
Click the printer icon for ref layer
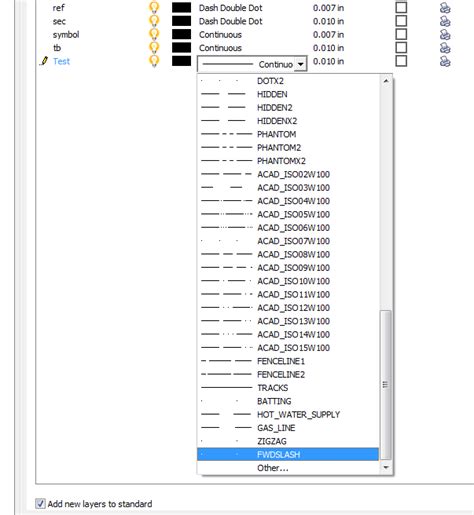pos(445,8)
